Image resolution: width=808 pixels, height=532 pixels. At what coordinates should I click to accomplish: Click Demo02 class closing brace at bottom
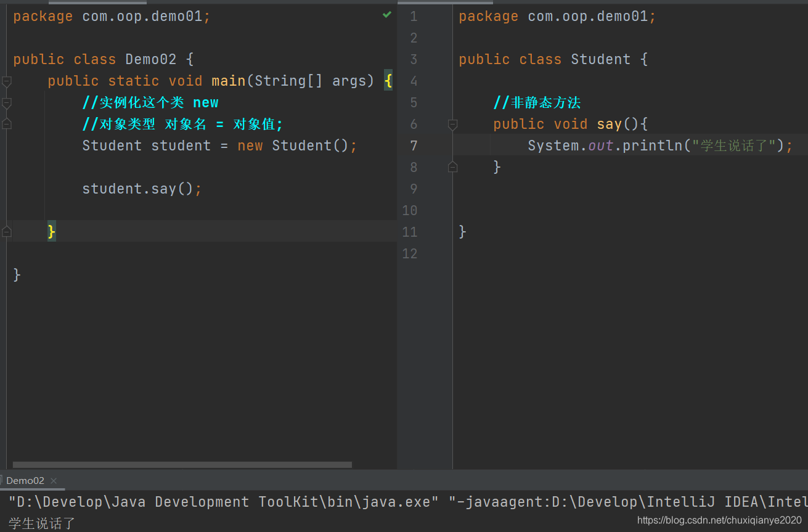17,275
